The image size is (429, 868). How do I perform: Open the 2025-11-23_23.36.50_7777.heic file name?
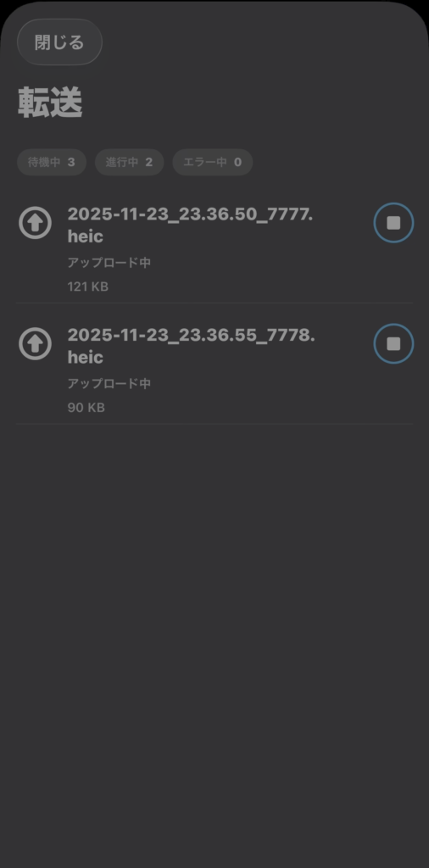[x=190, y=225]
